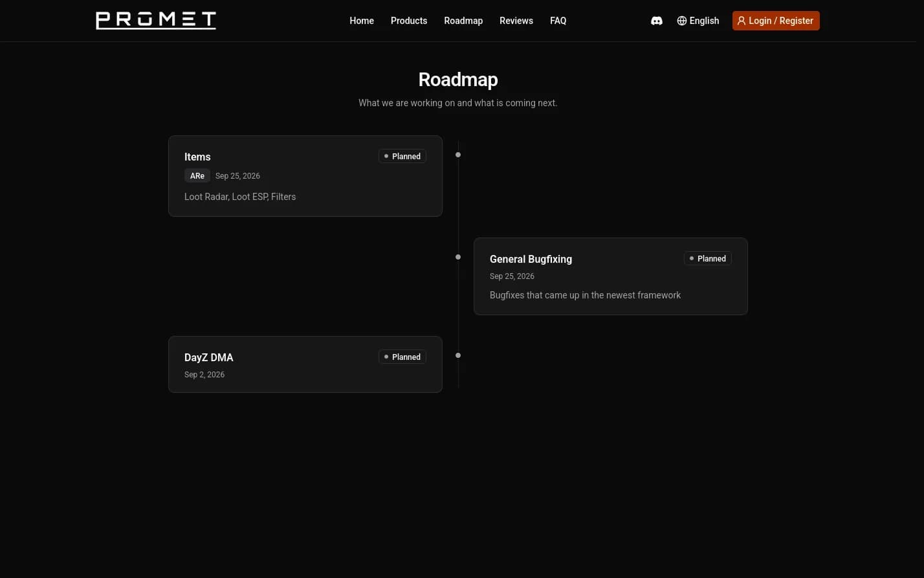
Task: Select Roadmap in the navigation
Action: point(463,21)
